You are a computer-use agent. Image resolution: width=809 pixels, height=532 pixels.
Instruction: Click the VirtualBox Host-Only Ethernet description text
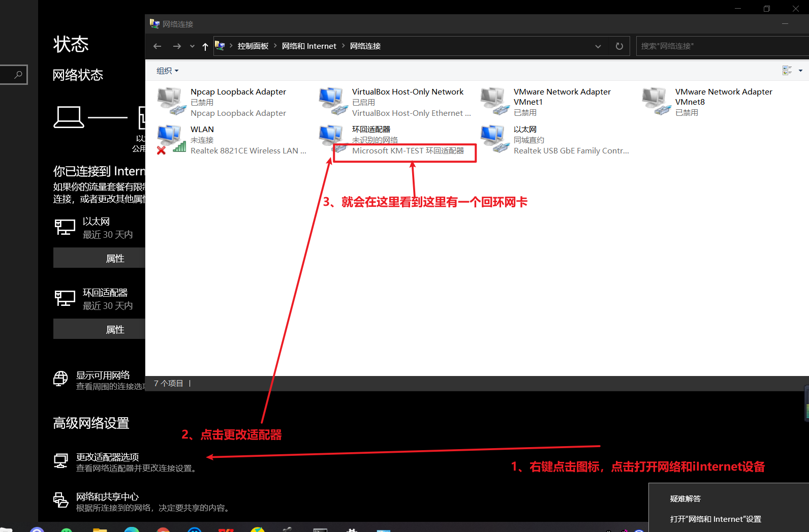(x=412, y=113)
